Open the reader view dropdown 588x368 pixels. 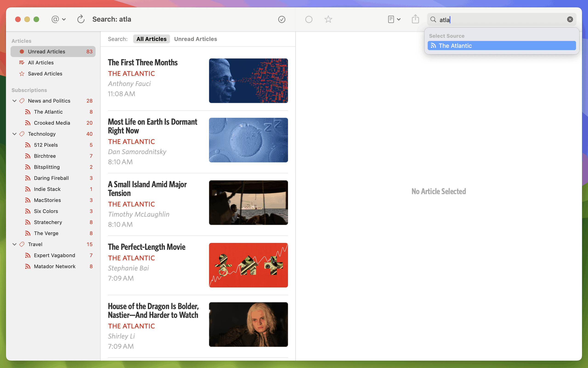pyautogui.click(x=394, y=19)
